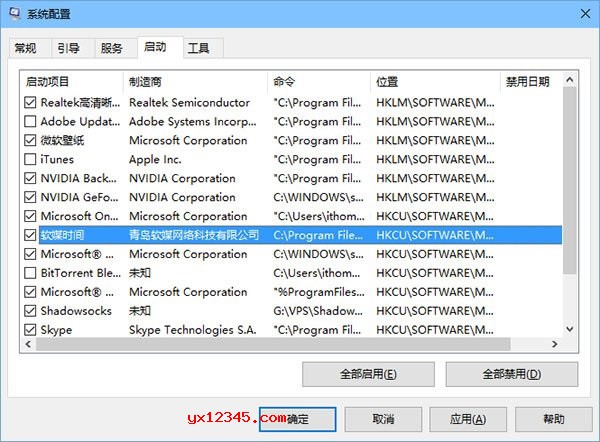600x442 pixels.
Task: Click the 取消 button
Action: coord(383,419)
